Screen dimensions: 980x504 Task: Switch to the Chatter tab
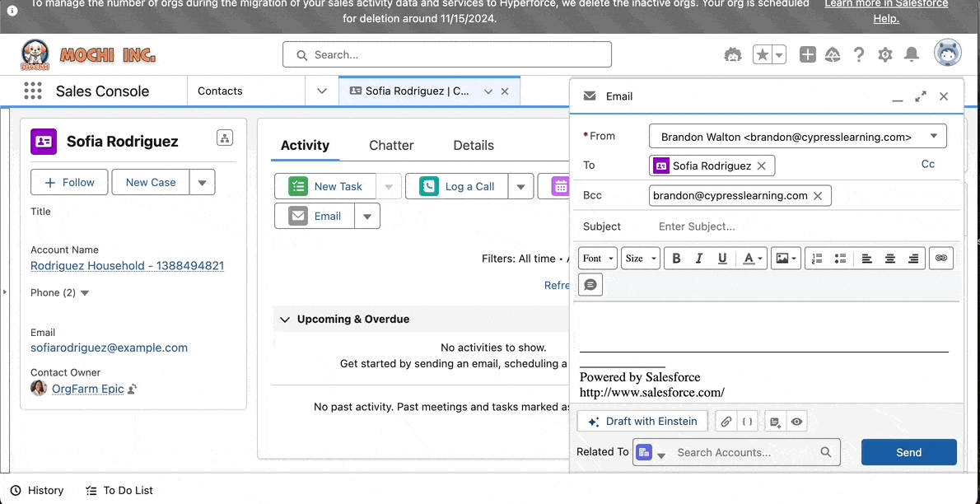pyautogui.click(x=391, y=145)
